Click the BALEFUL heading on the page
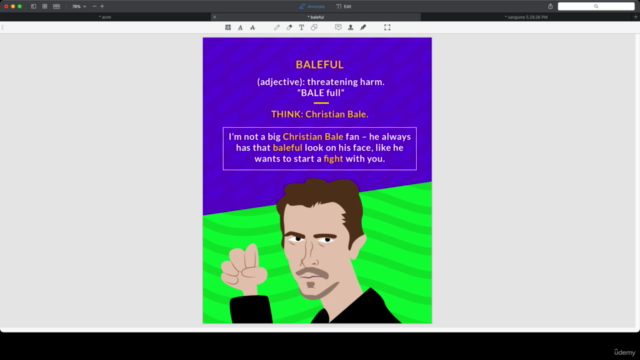Viewport: 640px width, 360px height. click(320, 64)
